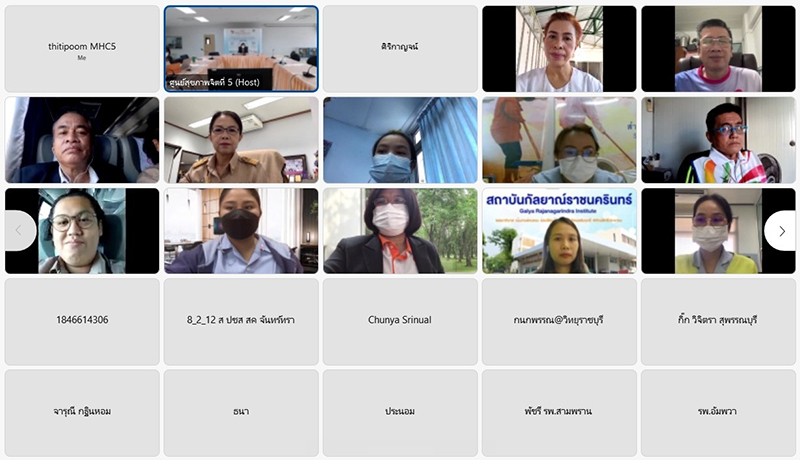The image size is (800, 460).
Task: Click the กิ๊ก วิจิตรา สุพรรณบุรี tile
Action: (x=718, y=322)
